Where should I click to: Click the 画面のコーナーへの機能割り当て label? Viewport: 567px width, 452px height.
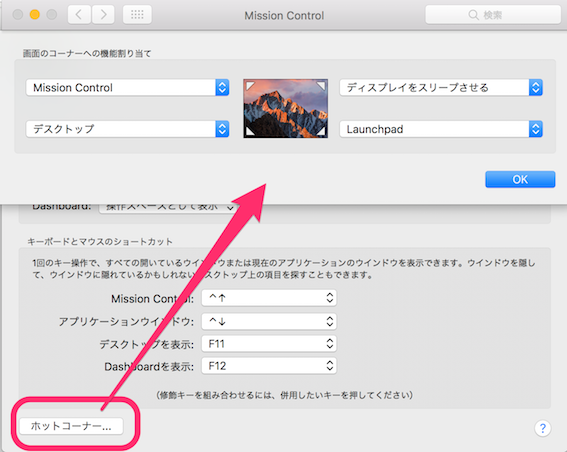click(87, 54)
